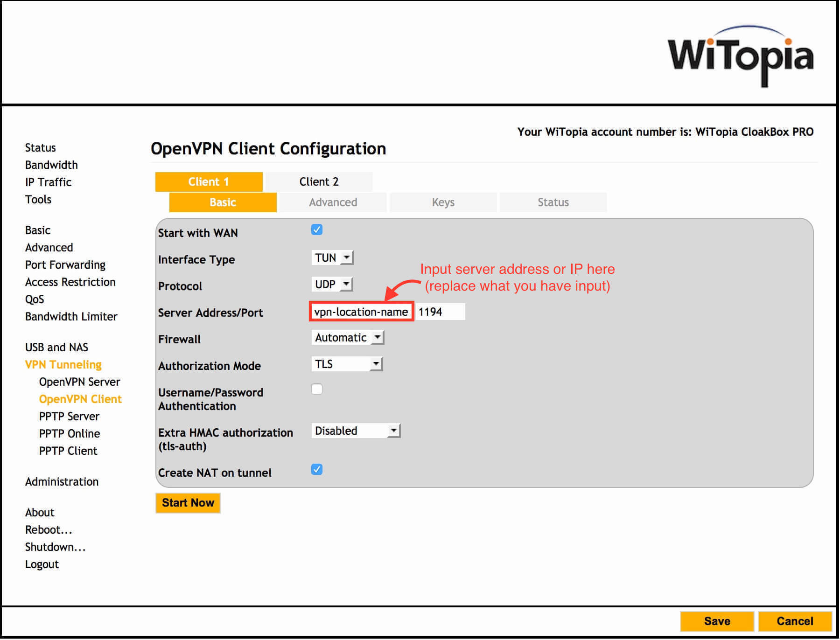Click the Cancel button
This screenshot has width=840, height=640.
[796, 621]
